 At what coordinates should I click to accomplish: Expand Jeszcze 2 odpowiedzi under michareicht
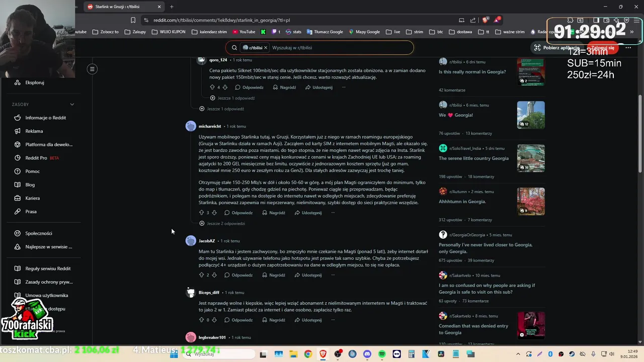point(222,223)
